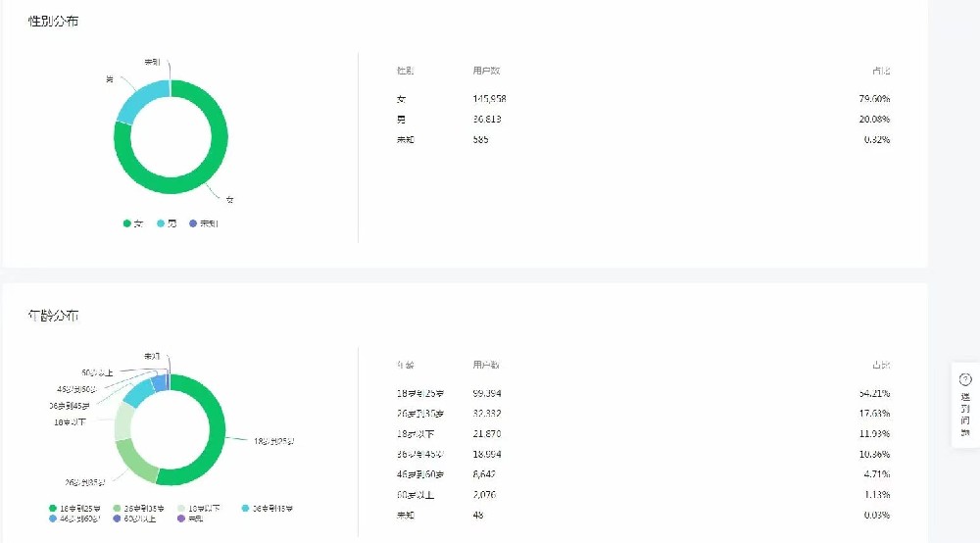Click the 0.32% percentage cell

[877, 139]
